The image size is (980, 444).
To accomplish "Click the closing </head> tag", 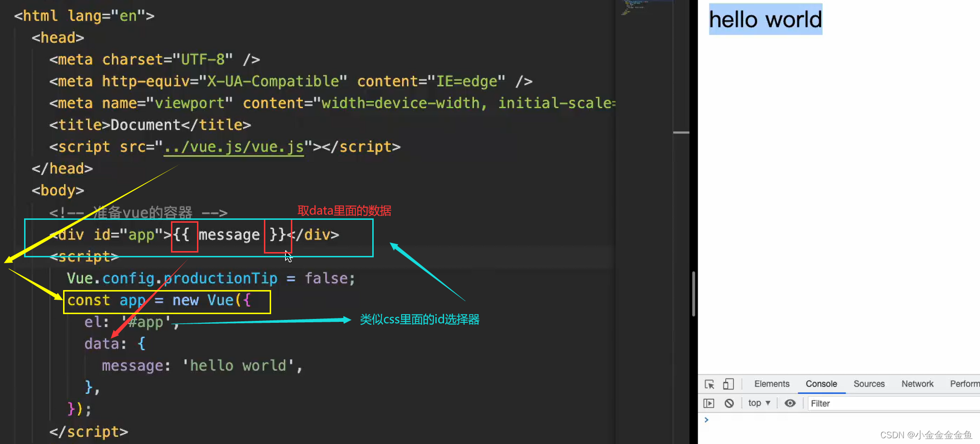I will point(62,169).
